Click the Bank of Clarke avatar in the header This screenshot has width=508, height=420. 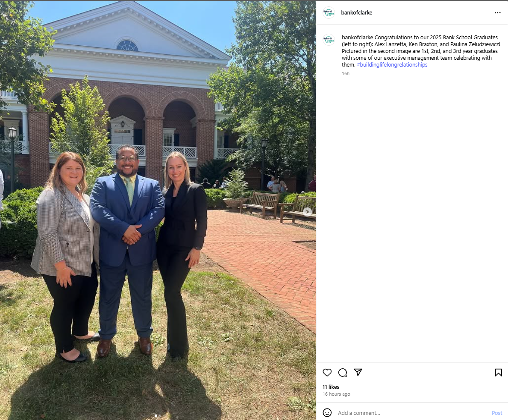pos(329,13)
